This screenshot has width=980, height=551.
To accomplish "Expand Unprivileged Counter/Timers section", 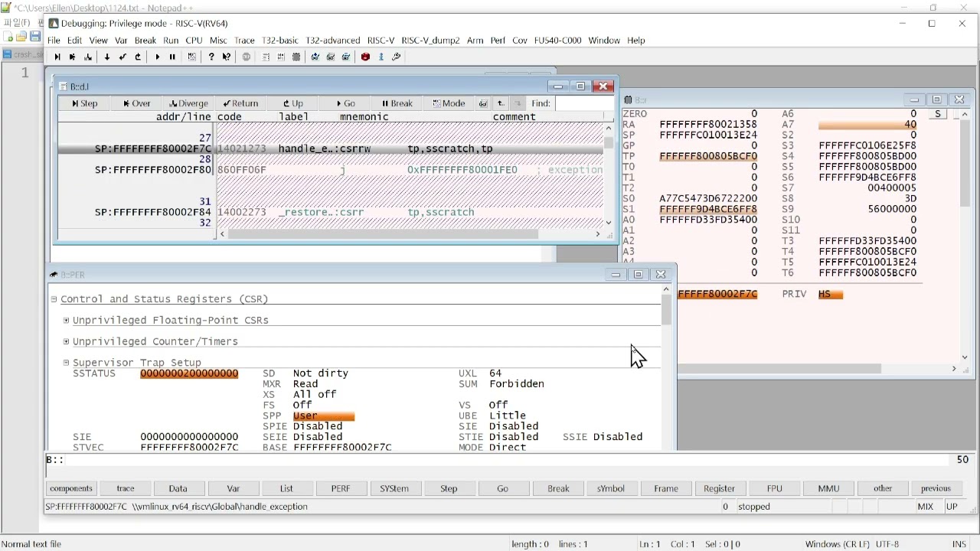I will (x=67, y=342).
